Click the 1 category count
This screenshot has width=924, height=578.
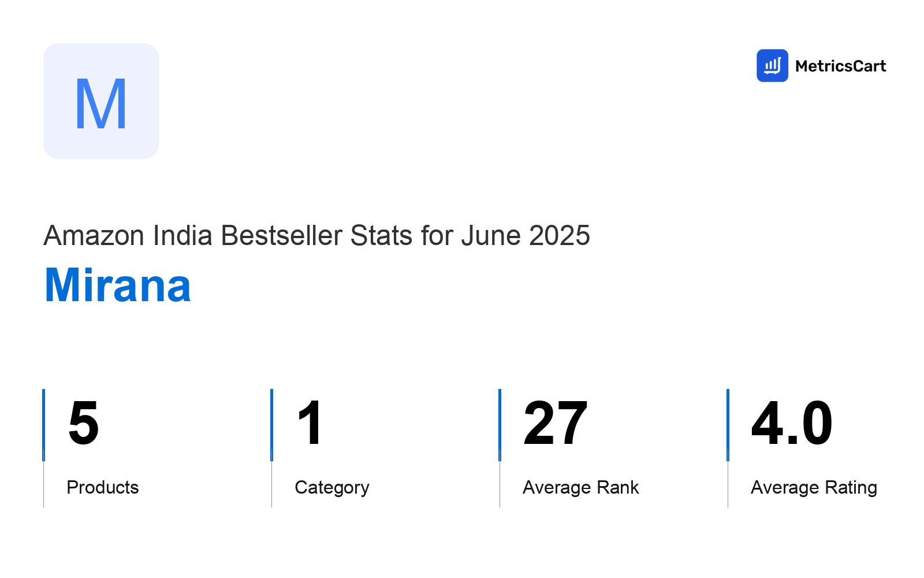pyautogui.click(x=310, y=424)
